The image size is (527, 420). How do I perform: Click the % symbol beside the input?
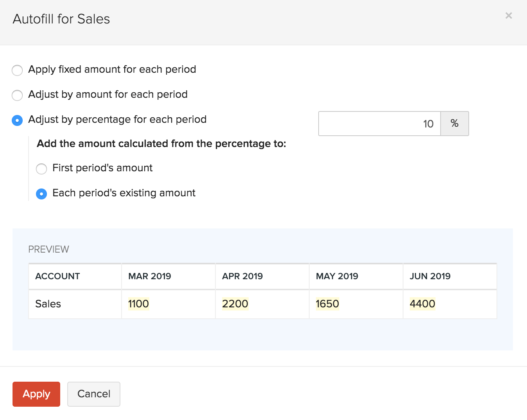pos(454,124)
